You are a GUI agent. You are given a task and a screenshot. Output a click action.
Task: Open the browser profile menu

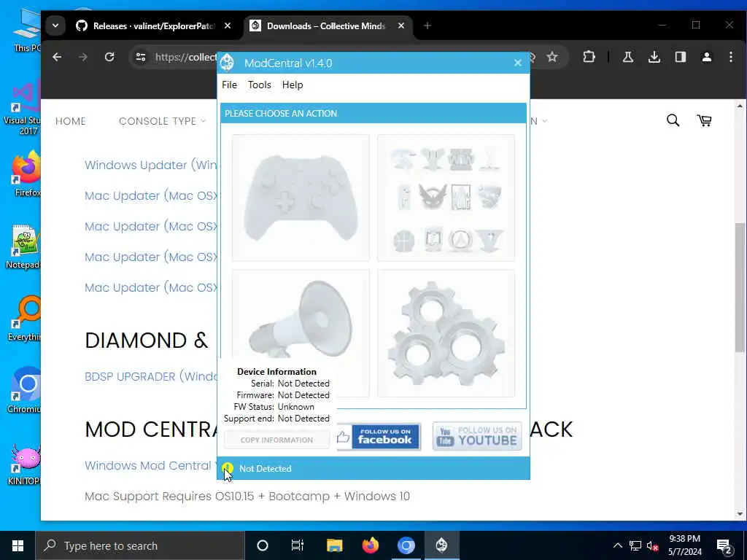pyautogui.click(x=706, y=57)
